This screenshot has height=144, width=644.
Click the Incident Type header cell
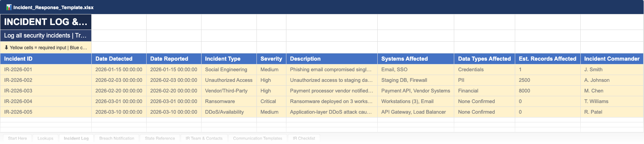tap(229, 59)
